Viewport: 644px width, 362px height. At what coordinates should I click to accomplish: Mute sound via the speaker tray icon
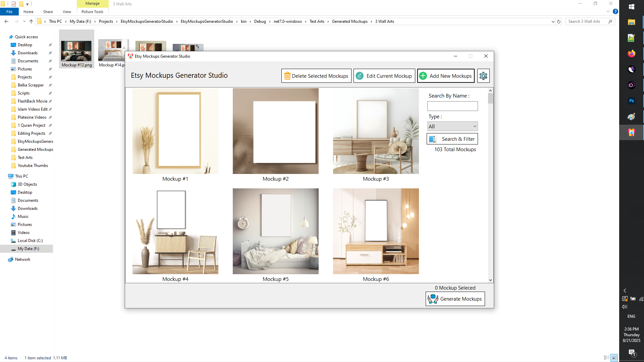coord(625,306)
